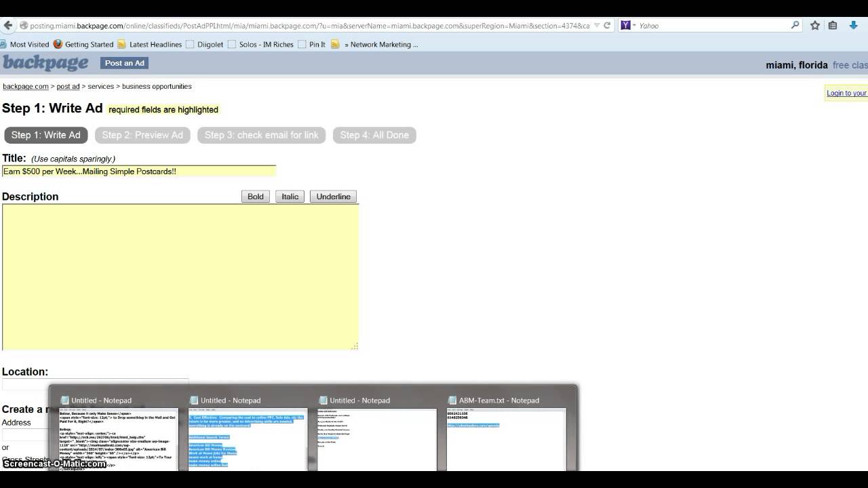Click miami, florida location text
868x488 pixels.
point(797,65)
